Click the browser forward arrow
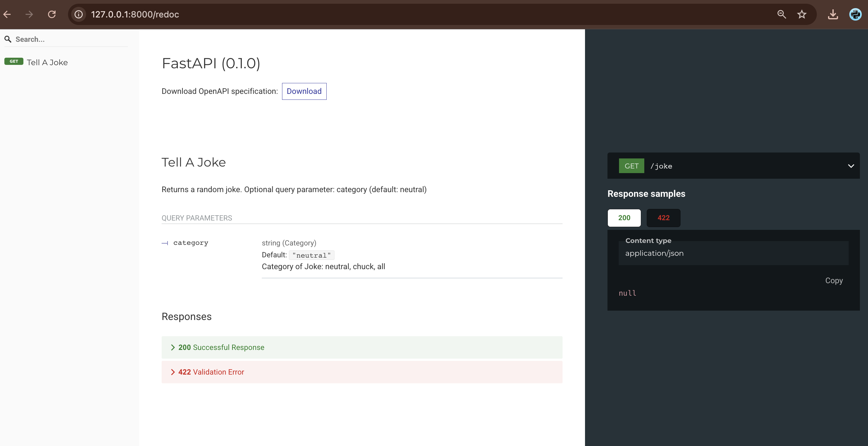 coord(29,14)
